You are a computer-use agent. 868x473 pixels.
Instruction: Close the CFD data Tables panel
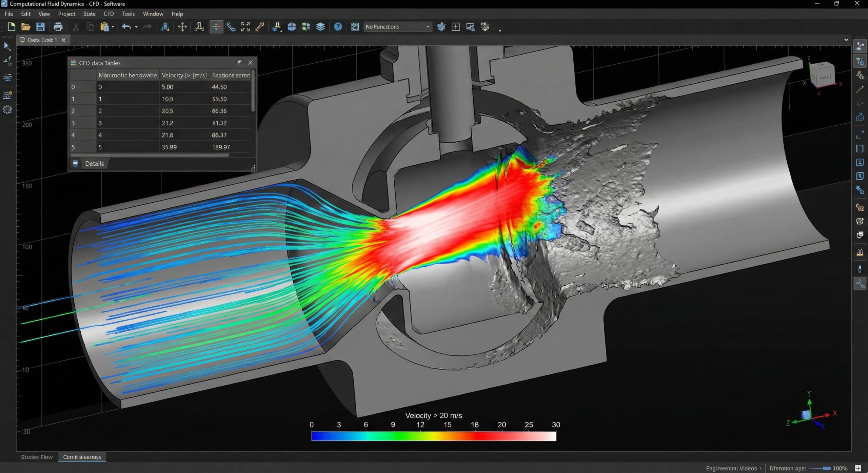pos(250,63)
